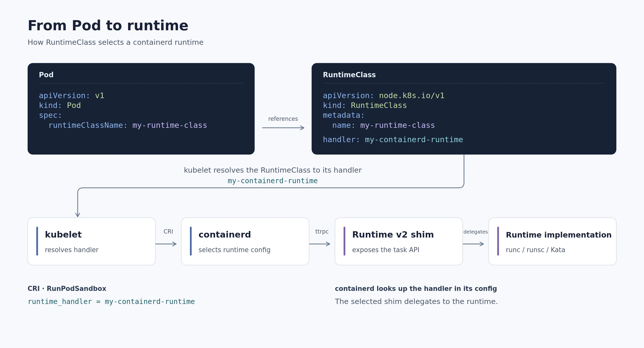Screen dimensions: 644x348
Task: Click the 'delegates' arrow label
Action: pyautogui.click(x=475, y=232)
